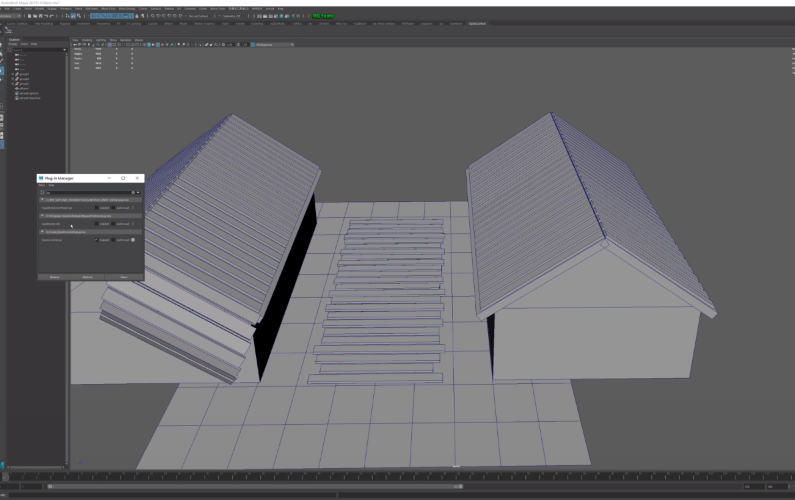Click the select camera icon in viewport toolbar

click(75, 45)
